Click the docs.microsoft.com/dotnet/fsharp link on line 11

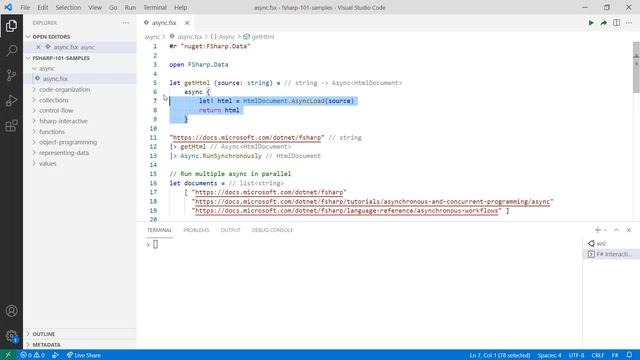tap(247, 138)
